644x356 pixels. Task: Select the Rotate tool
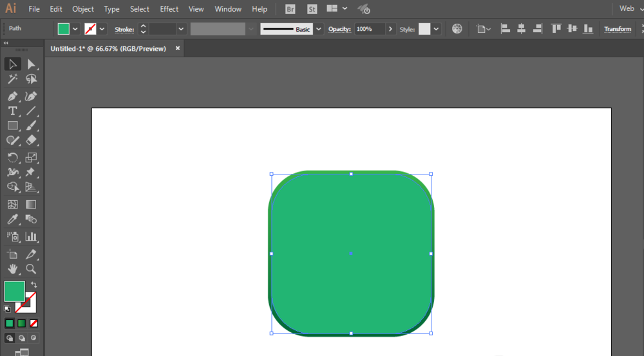pos(13,158)
